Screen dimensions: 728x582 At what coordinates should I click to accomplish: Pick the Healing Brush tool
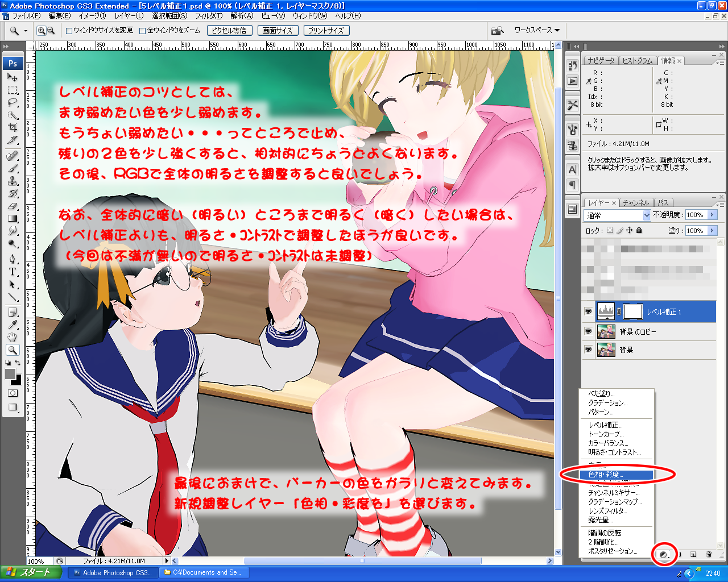click(x=13, y=156)
